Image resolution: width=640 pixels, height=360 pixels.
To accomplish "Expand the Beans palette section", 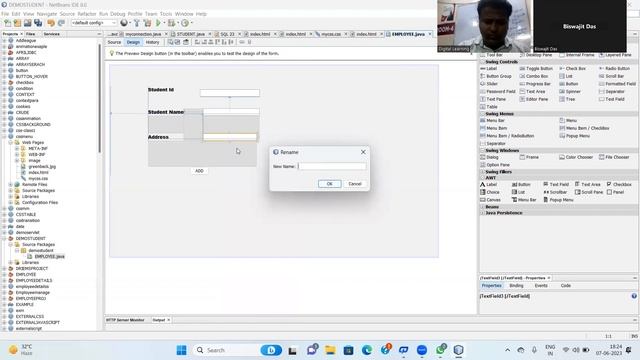I will coord(482,207).
